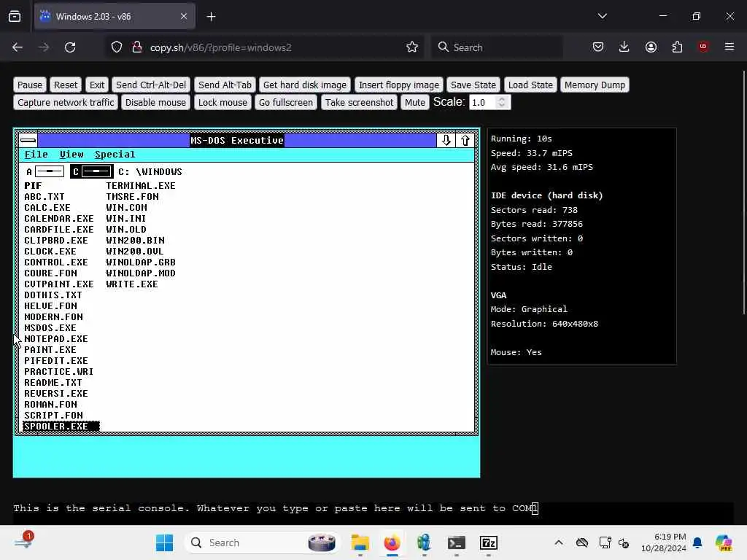Screen dimensions: 747x560
Task: Click Capture network traffic
Action: (x=66, y=102)
